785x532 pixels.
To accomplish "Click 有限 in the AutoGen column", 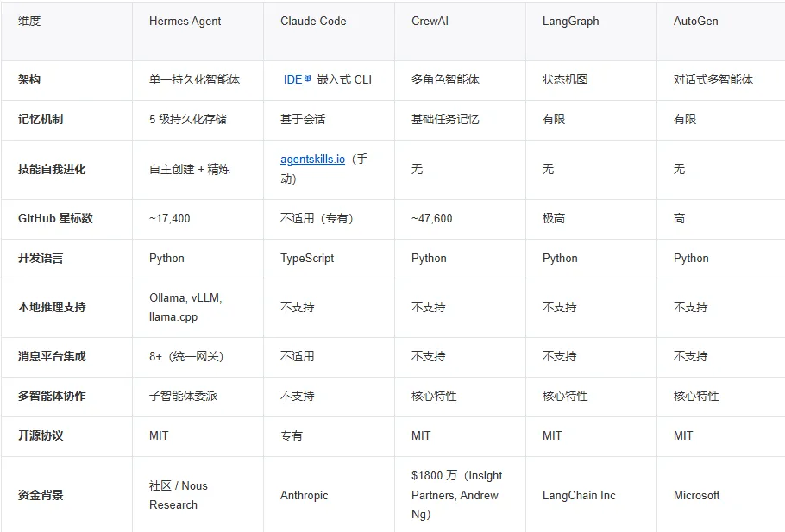I will point(685,119).
